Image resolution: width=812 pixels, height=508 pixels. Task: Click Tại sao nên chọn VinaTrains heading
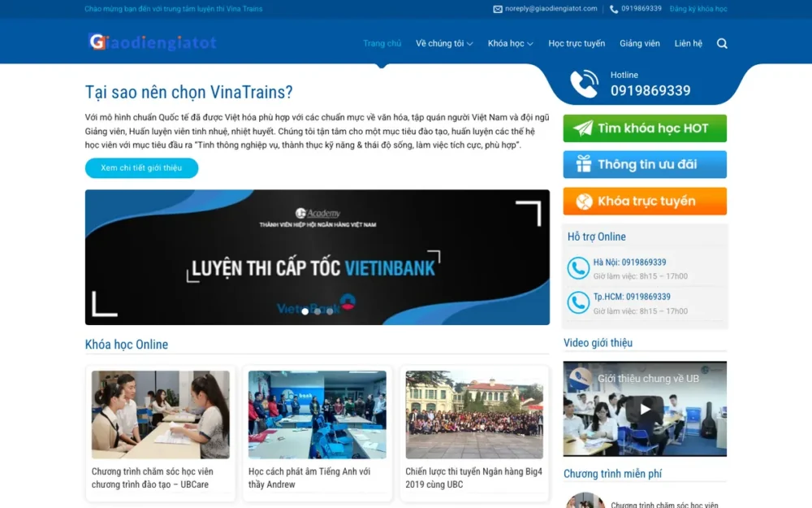(189, 93)
